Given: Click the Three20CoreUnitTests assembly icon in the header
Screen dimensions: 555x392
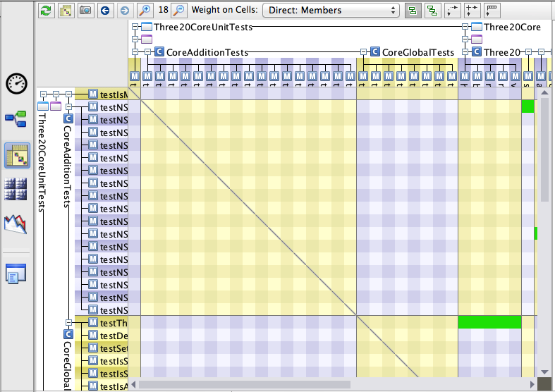Looking at the screenshot, I should 147,27.
